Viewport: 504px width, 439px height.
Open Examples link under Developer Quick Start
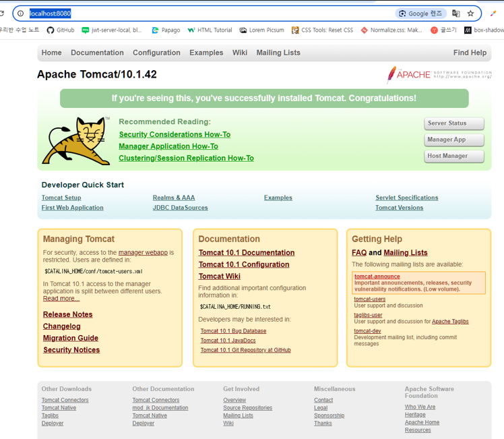278,198
